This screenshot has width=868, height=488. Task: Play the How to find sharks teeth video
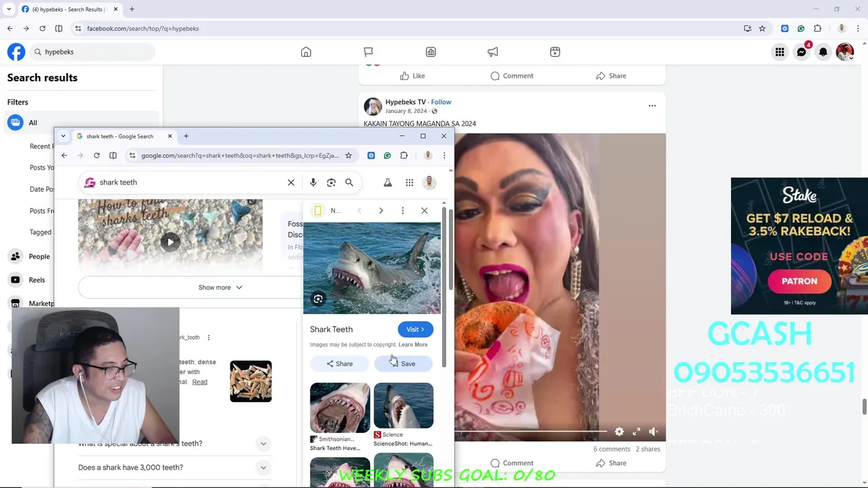coord(170,241)
